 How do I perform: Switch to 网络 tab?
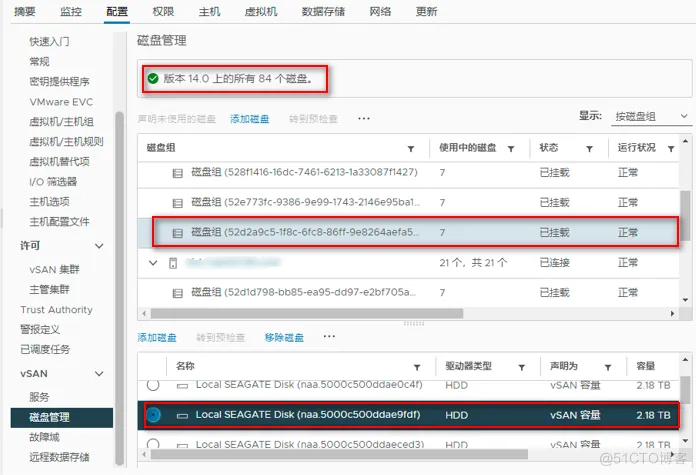[380, 12]
